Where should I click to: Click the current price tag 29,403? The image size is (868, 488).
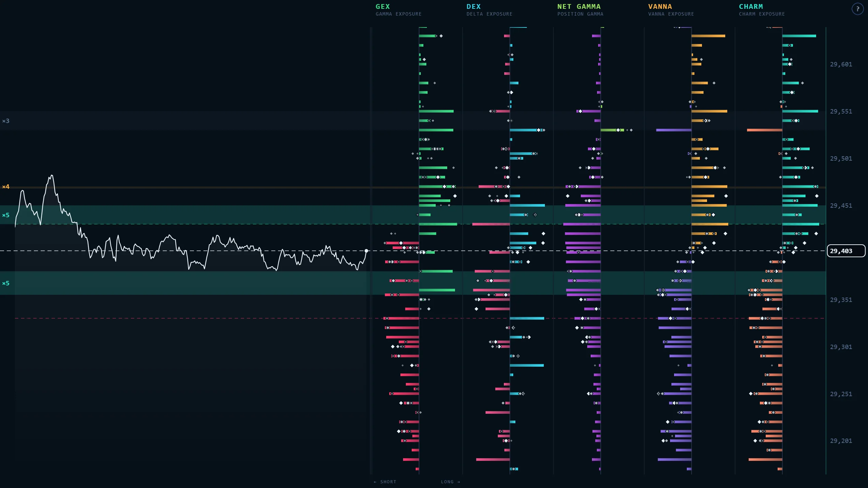point(846,251)
